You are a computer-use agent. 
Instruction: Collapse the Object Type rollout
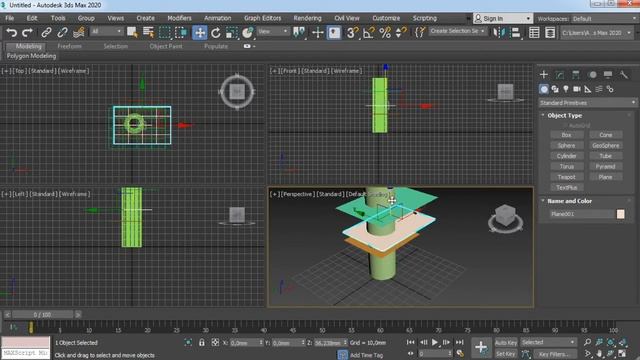click(565, 116)
